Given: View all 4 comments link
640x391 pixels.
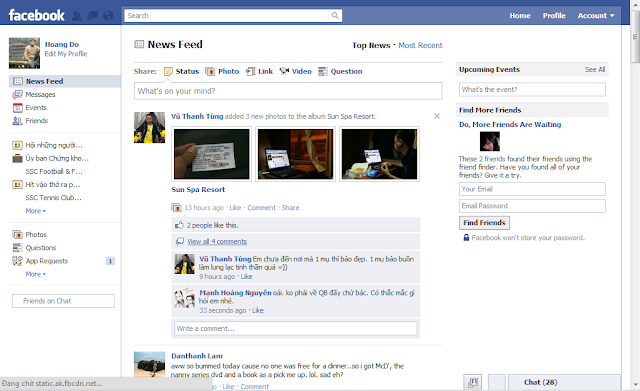Looking at the screenshot, I should click(x=217, y=242).
